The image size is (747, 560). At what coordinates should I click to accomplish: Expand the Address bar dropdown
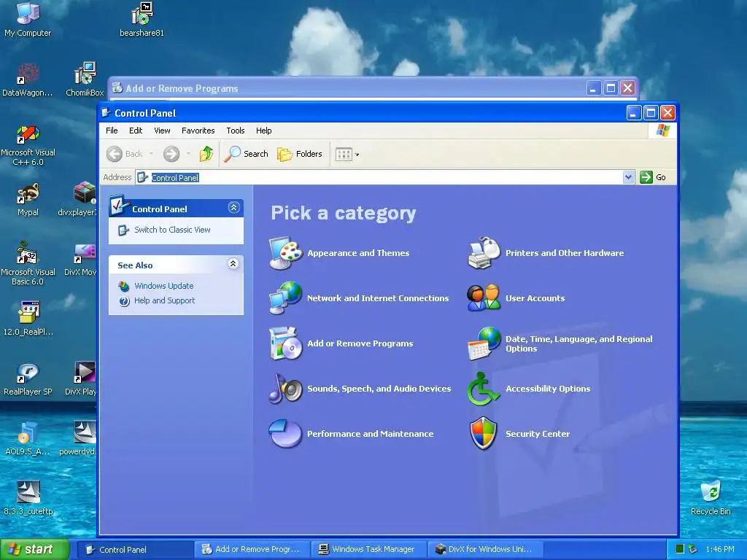628,177
